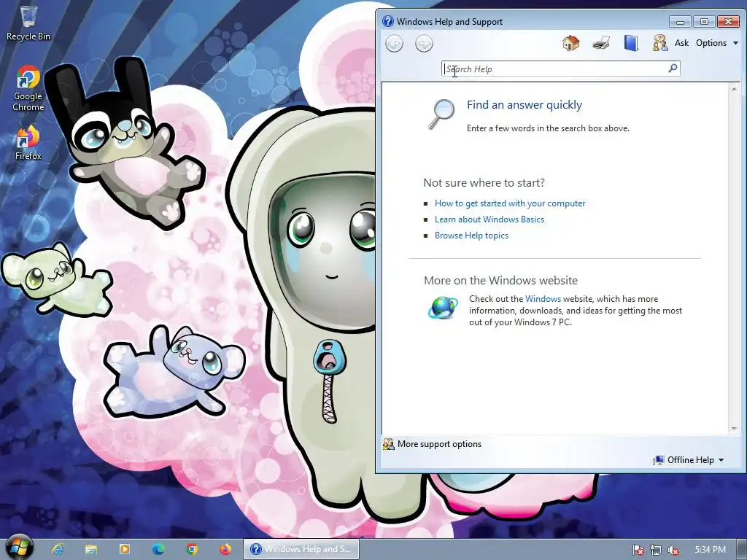Launch Microsoft Edge from the taskbar
747x560 pixels.
158,550
